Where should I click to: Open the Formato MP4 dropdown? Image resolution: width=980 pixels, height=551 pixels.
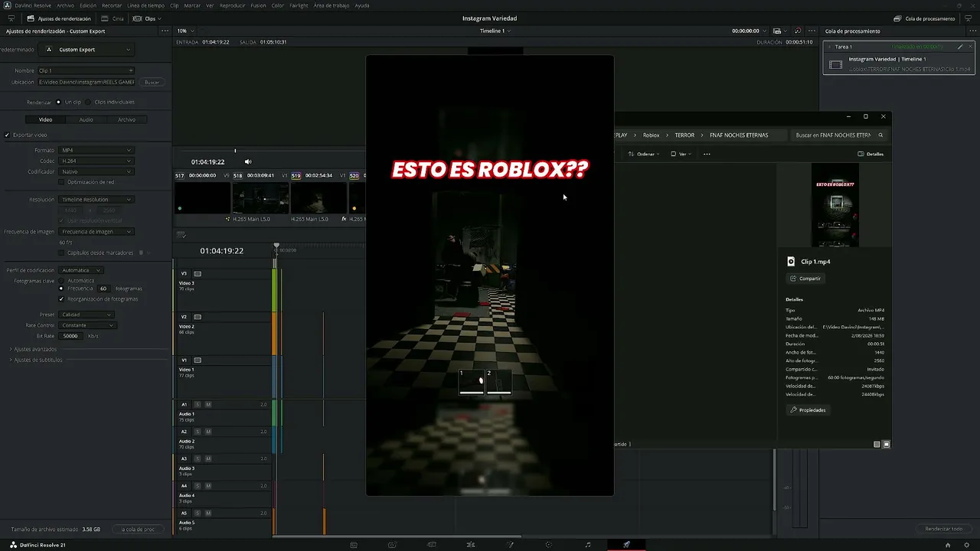click(96, 150)
